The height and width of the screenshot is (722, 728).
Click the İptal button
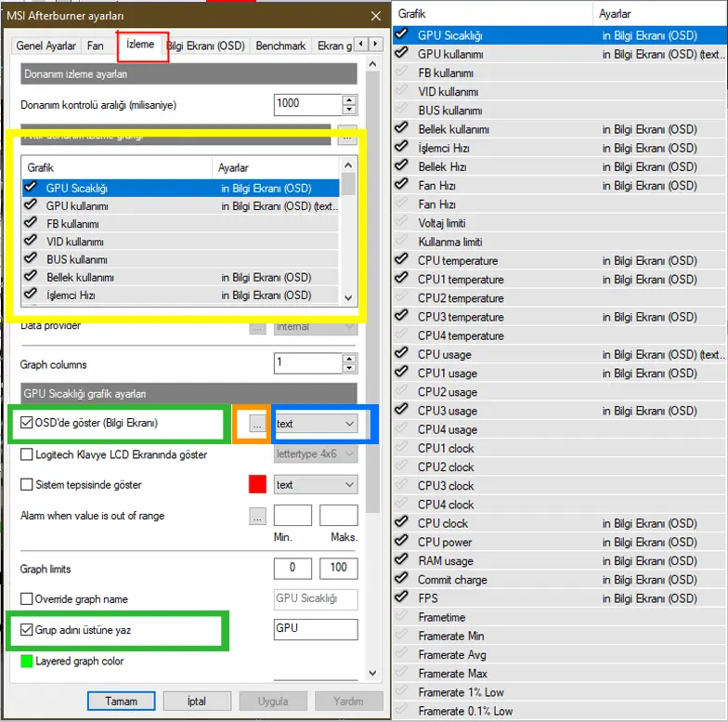[x=197, y=701]
